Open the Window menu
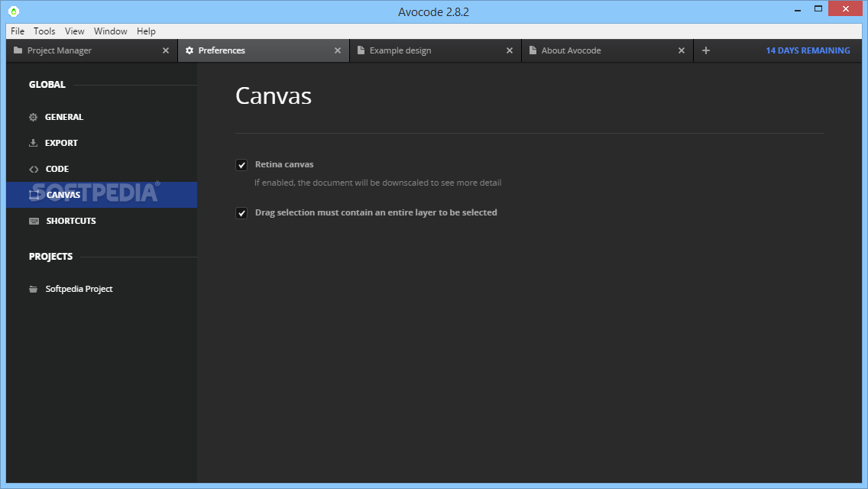This screenshot has height=489, width=868. tap(110, 31)
